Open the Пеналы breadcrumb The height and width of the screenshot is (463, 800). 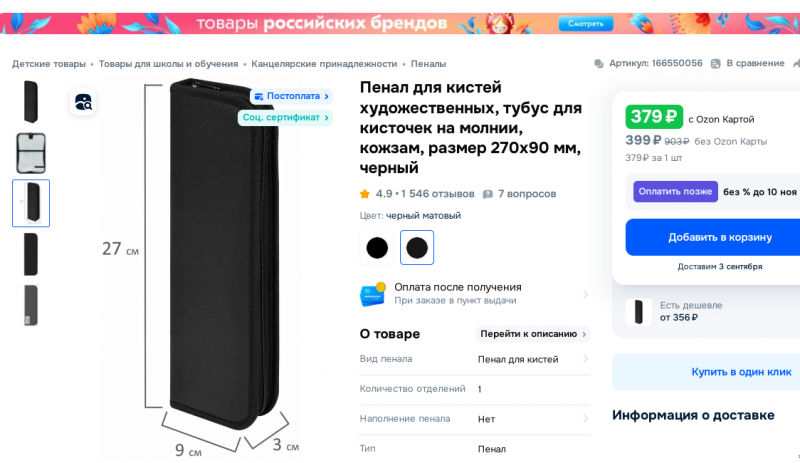pos(428,64)
